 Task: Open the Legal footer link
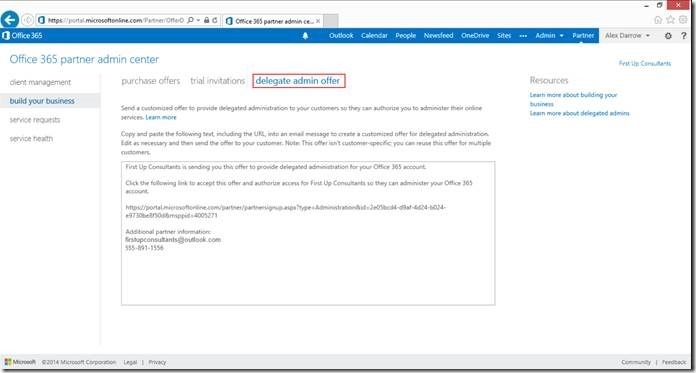click(130, 362)
